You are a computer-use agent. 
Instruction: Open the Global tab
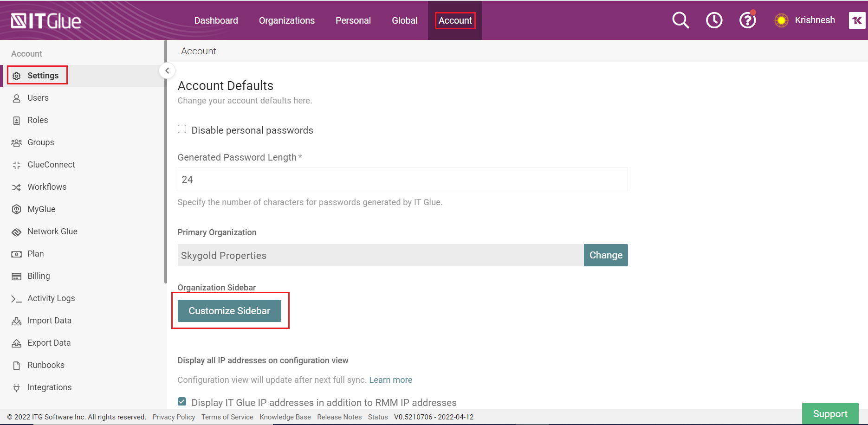click(x=404, y=20)
